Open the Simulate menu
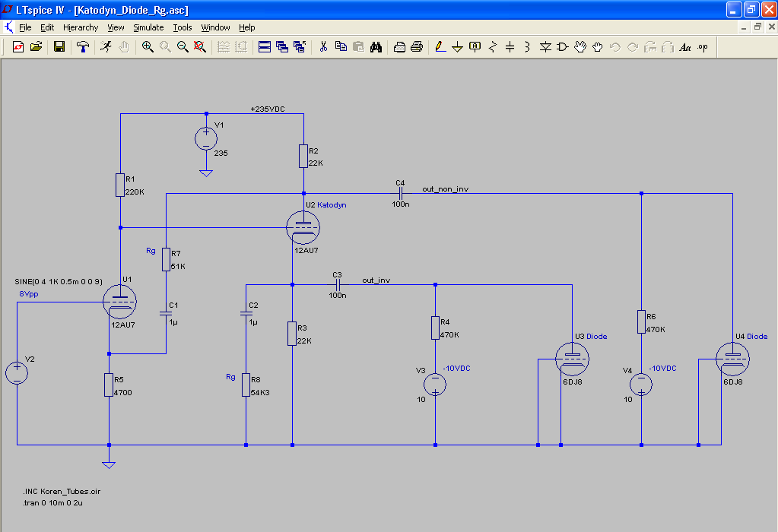The image size is (778, 532). pos(148,27)
